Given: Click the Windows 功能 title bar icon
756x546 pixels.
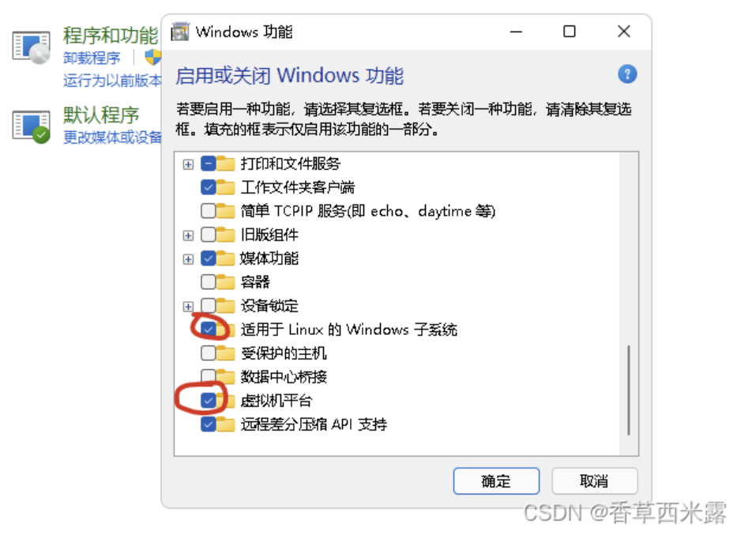Looking at the screenshot, I should tap(180, 32).
